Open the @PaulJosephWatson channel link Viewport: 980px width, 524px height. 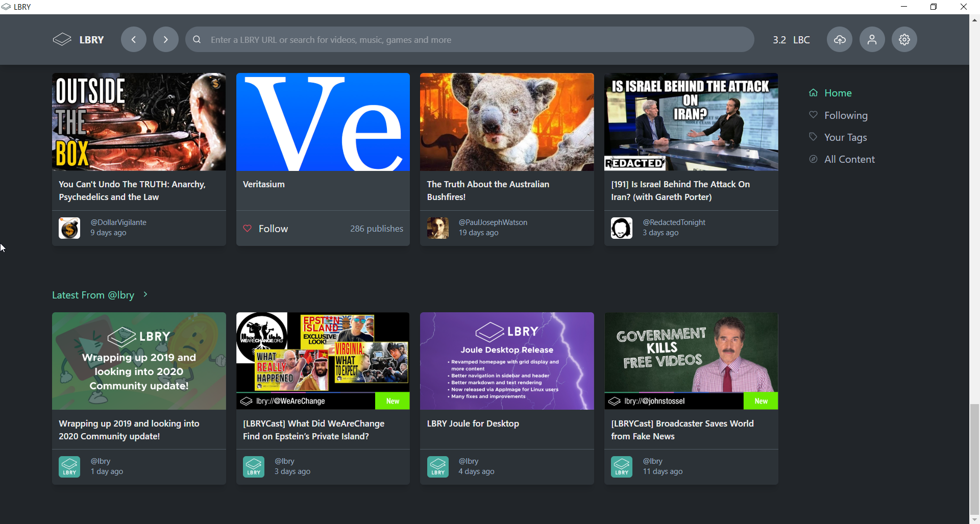click(493, 222)
